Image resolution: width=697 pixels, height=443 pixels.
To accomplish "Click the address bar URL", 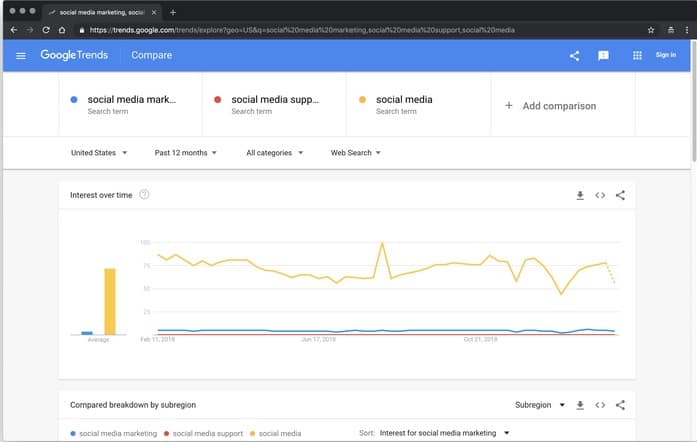I will point(302,30).
